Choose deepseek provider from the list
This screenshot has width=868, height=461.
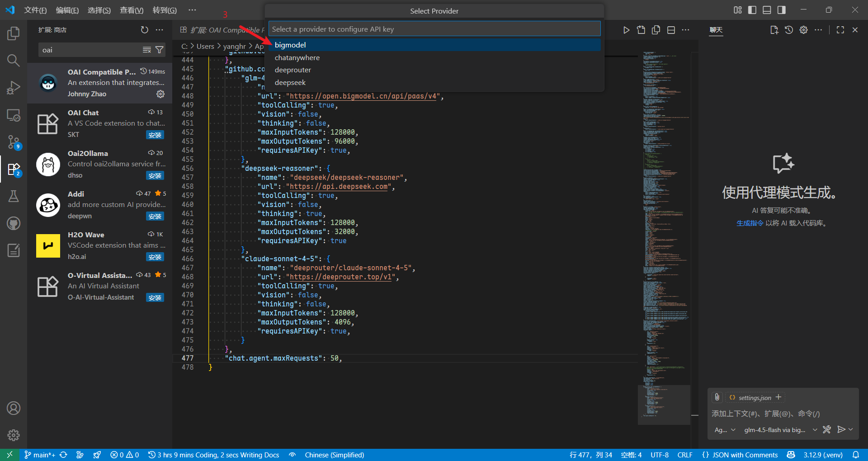point(434,82)
